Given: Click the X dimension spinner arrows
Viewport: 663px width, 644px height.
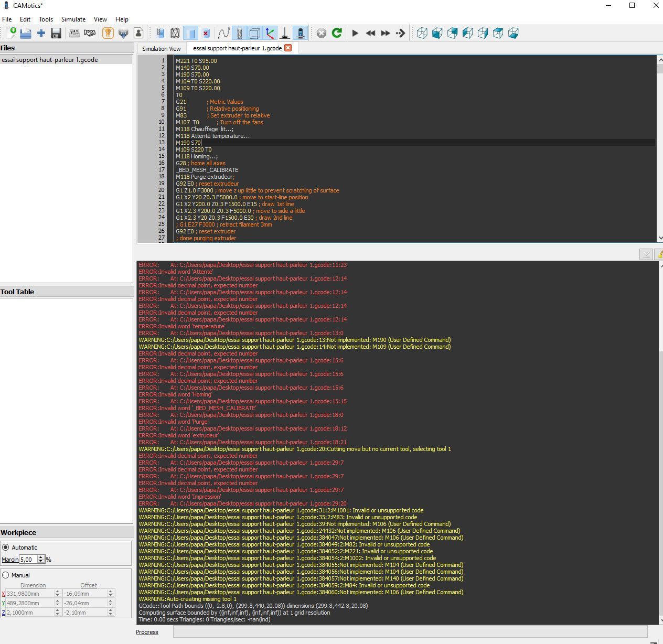Looking at the screenshot, I should (x=57, y=594).
